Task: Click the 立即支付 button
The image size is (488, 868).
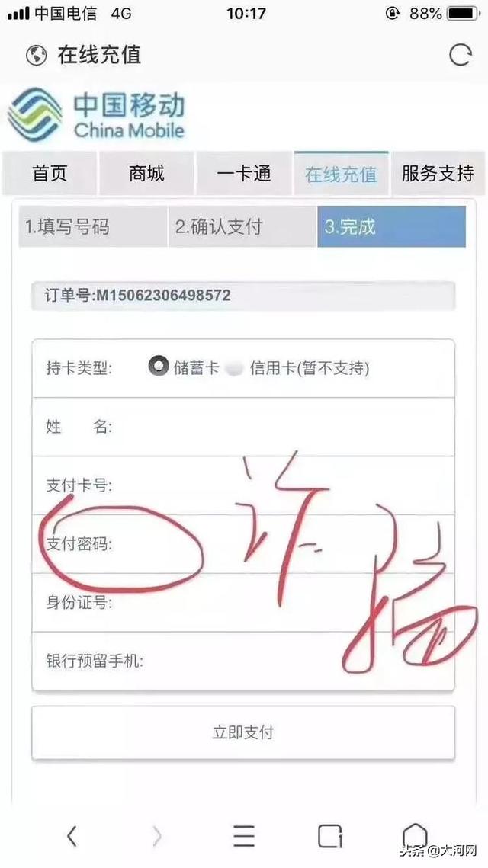Action: click(243, 733)
